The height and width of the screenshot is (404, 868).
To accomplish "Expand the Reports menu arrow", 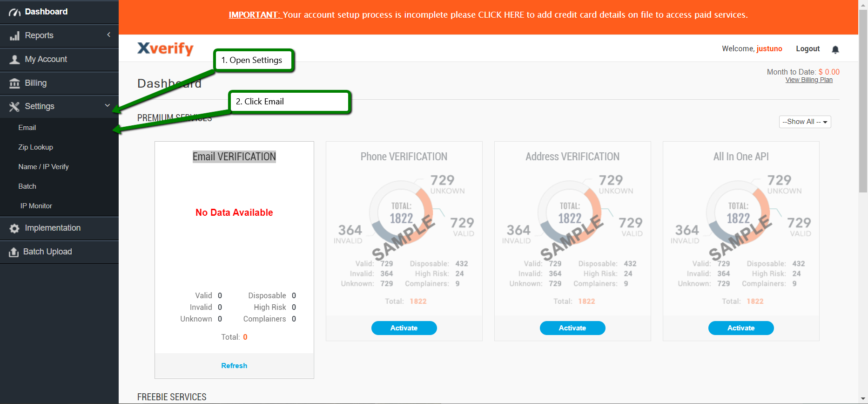I will point(108,35).
